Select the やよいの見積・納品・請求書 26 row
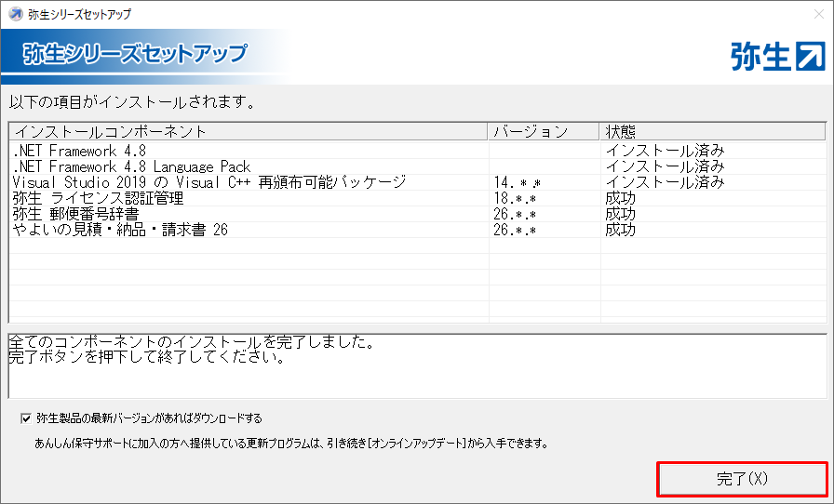 120,230
